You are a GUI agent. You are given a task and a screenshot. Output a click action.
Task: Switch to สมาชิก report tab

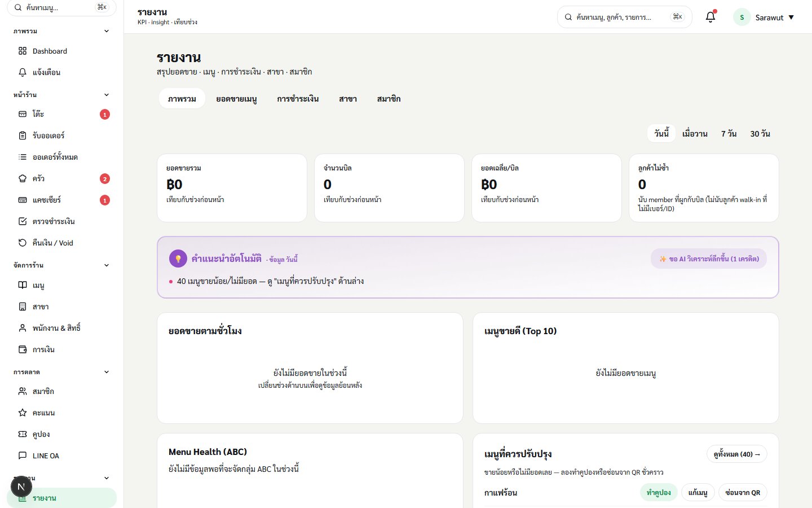pyautogui.click(x=389, y=99)
